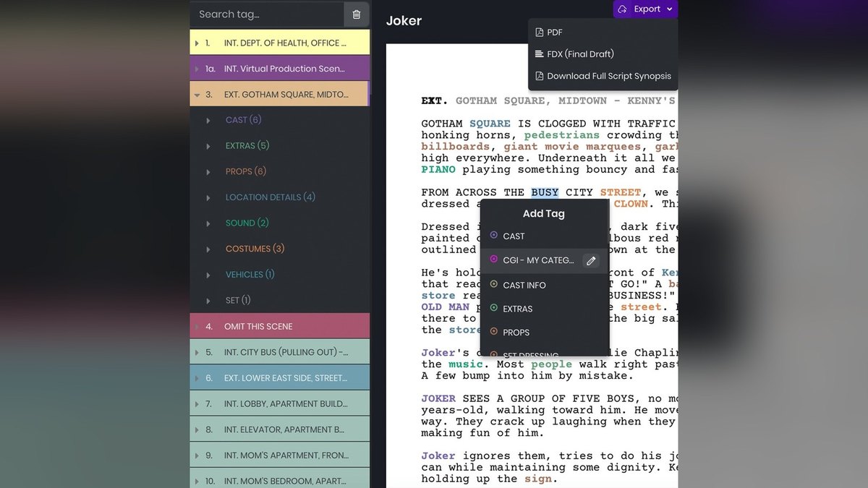Click the tagged word billboards
The image size is (868, 488).
(456, 147)
